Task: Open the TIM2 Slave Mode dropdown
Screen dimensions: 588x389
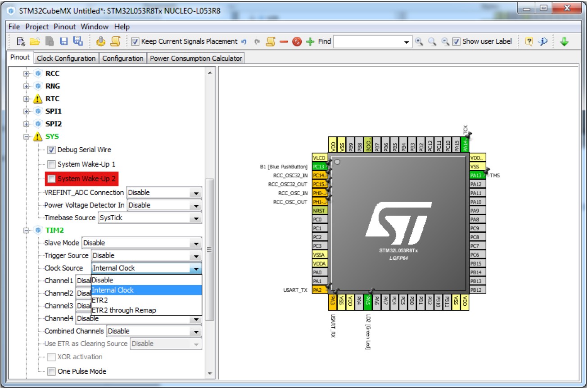Action: 141,243
